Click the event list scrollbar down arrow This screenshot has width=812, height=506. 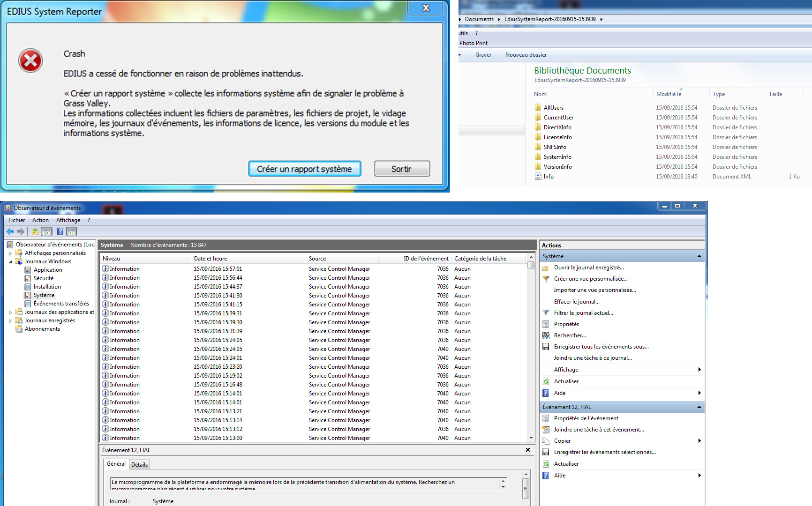coord(531,438)
